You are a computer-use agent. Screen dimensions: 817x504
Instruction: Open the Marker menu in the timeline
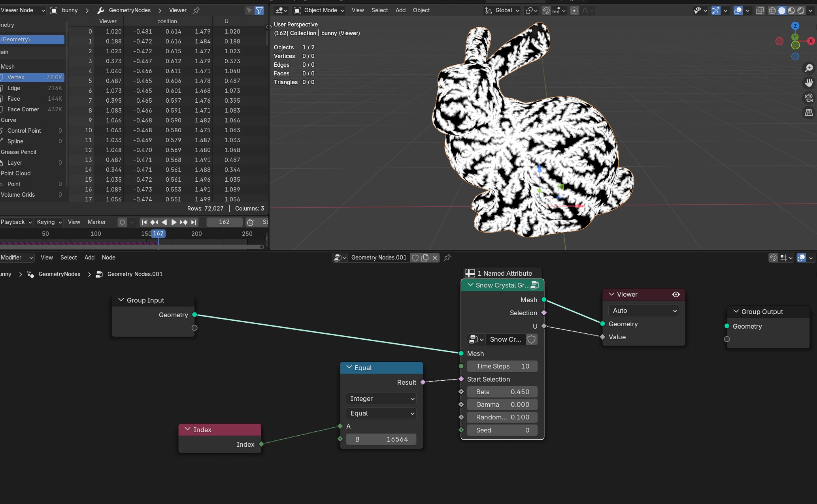coord(97,222)
